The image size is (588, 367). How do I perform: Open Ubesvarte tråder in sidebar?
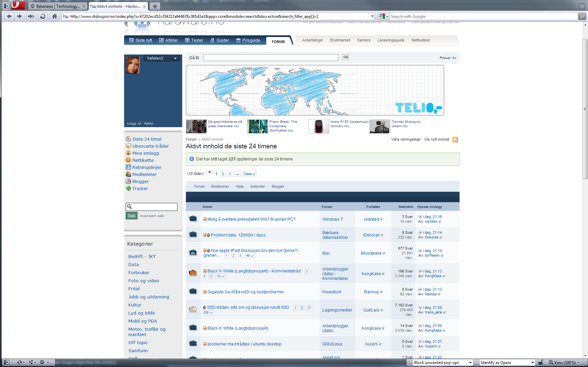pos(150,146)
